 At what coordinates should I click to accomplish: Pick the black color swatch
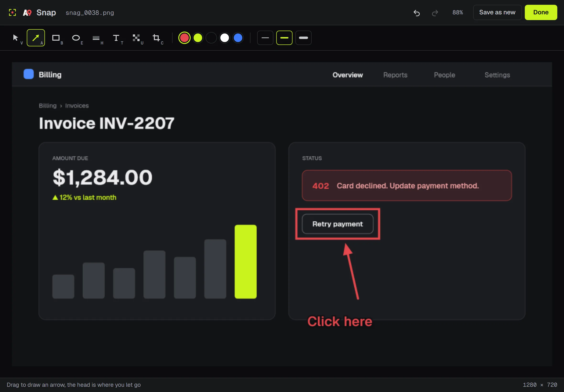coord(211,38)
